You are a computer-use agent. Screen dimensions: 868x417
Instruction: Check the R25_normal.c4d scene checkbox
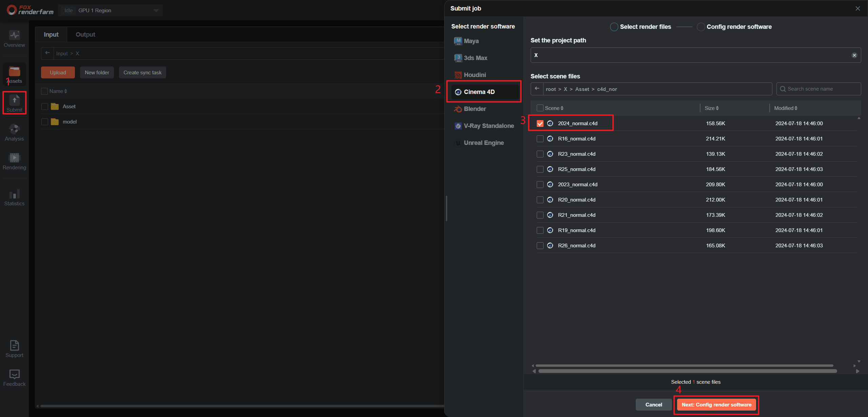540,169
